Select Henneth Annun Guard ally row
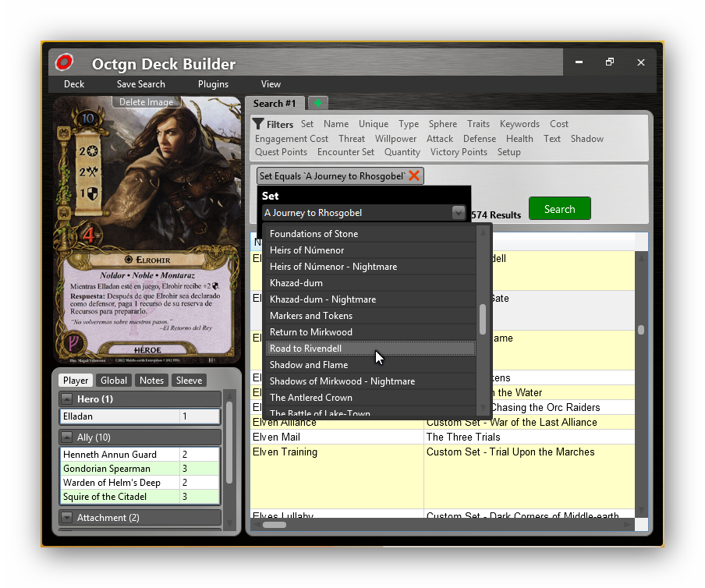Screen dimensions: 705x588 coord(140,455)
